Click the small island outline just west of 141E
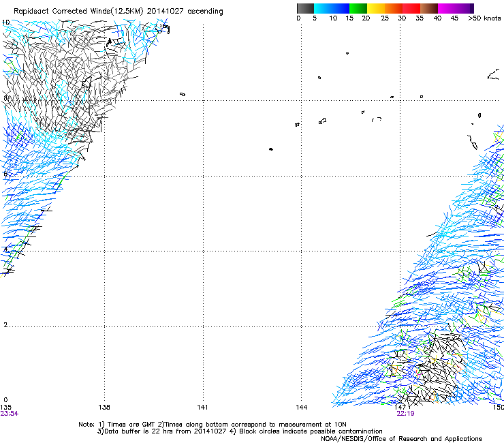 point(183,94)
